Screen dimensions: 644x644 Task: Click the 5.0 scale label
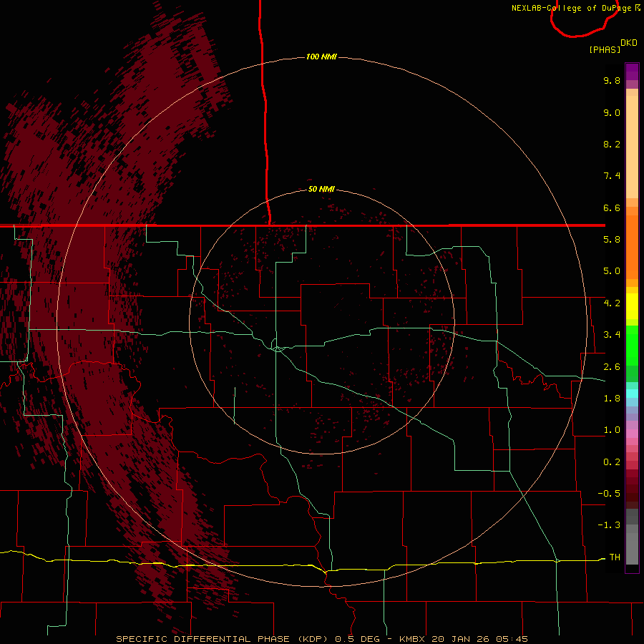click(x=612, y=271)
